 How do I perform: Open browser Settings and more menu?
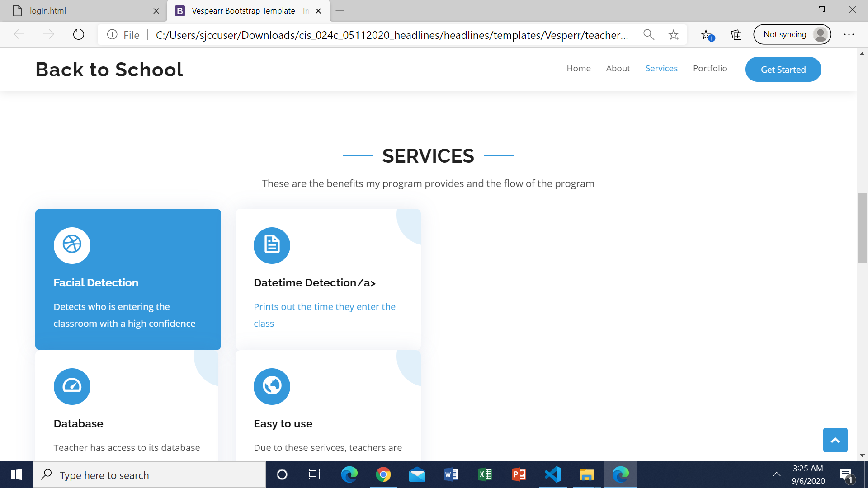pos(849,35)
